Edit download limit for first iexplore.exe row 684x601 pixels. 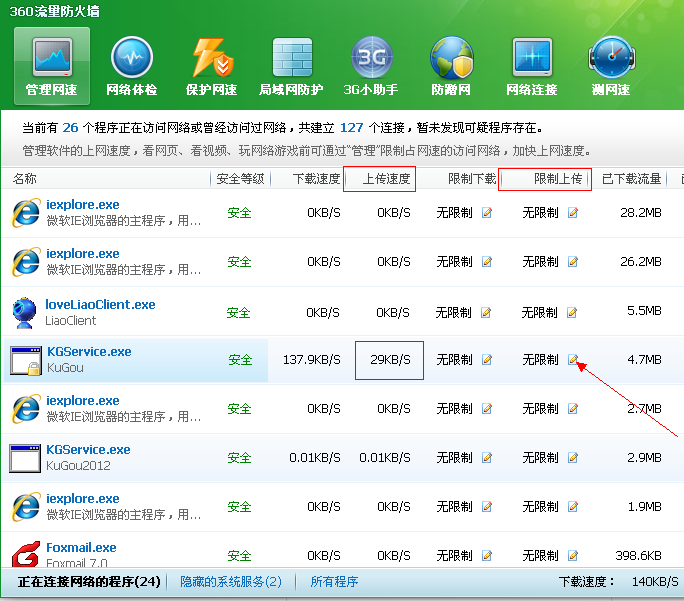pyautogui.click(x=487, y=213)
